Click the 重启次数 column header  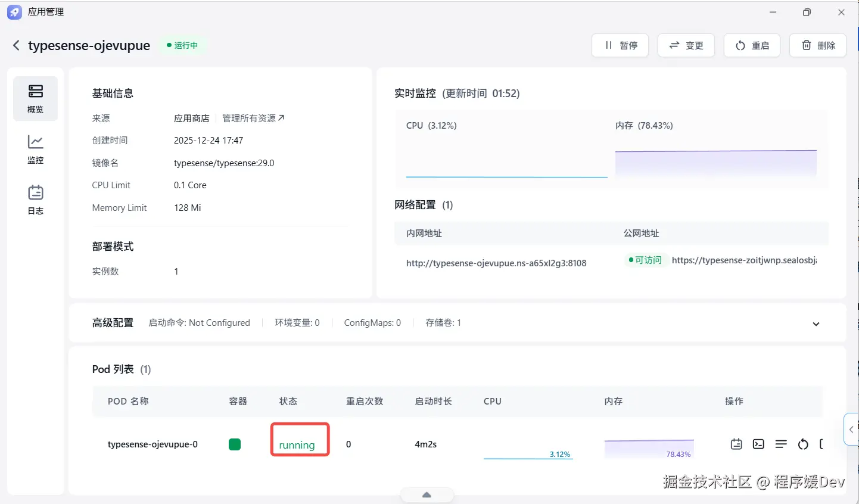coord(365,402)
